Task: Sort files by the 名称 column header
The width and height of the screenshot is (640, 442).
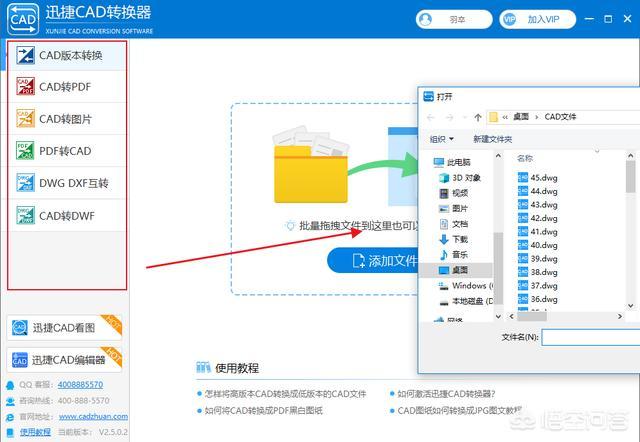Action: tap(525, 158)
